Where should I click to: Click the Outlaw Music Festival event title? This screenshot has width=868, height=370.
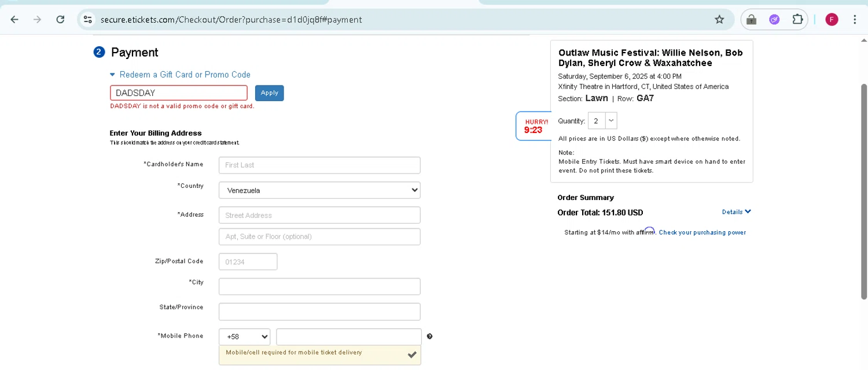coord(650,58)
